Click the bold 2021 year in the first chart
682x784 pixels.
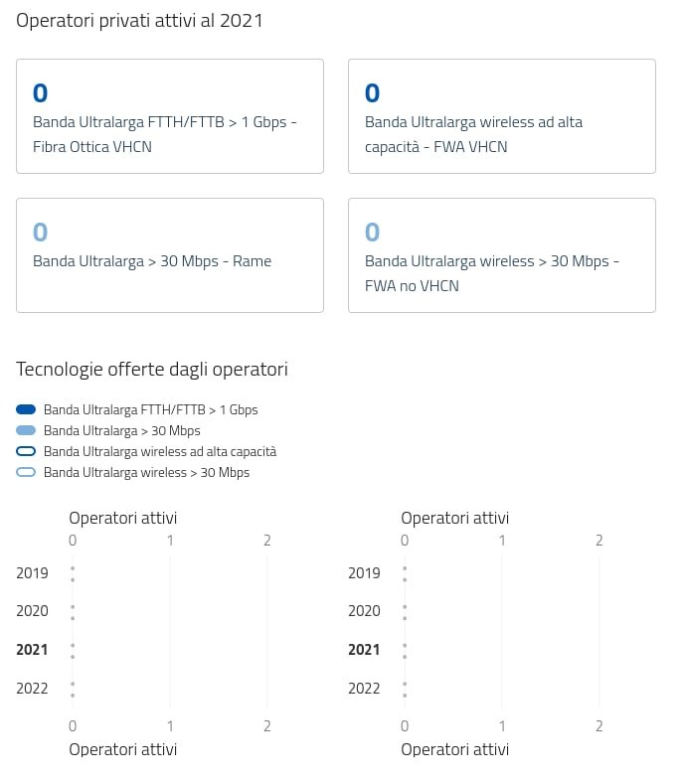pyautogui.click(x=32, y=650)
